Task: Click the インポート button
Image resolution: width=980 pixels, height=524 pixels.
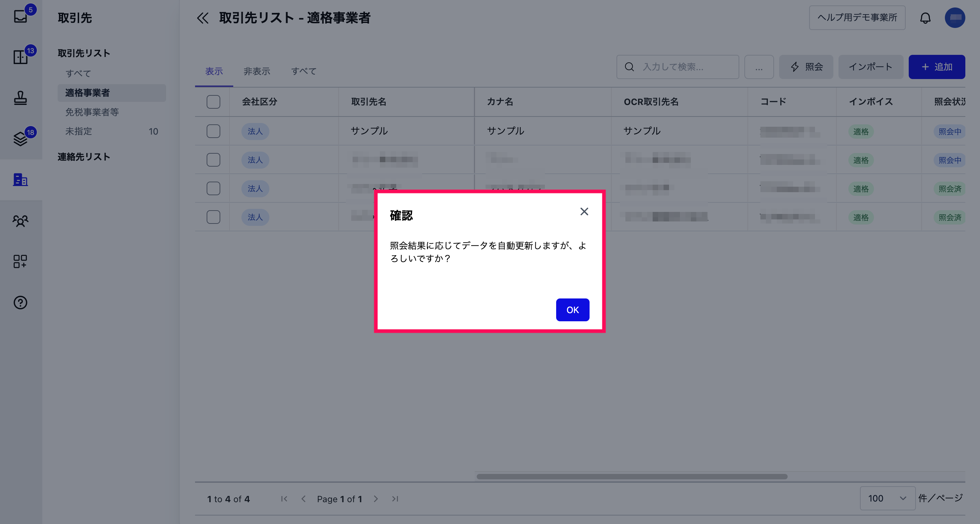Action: pyautogui.click(x=871, y=67)
